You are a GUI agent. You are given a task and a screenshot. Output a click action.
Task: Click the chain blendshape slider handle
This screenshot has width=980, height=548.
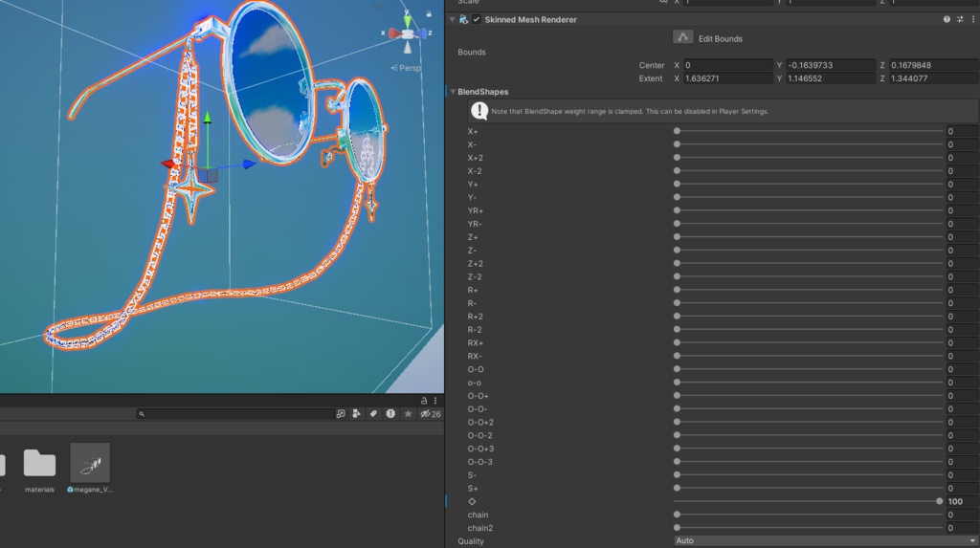(x=678, y=515)
